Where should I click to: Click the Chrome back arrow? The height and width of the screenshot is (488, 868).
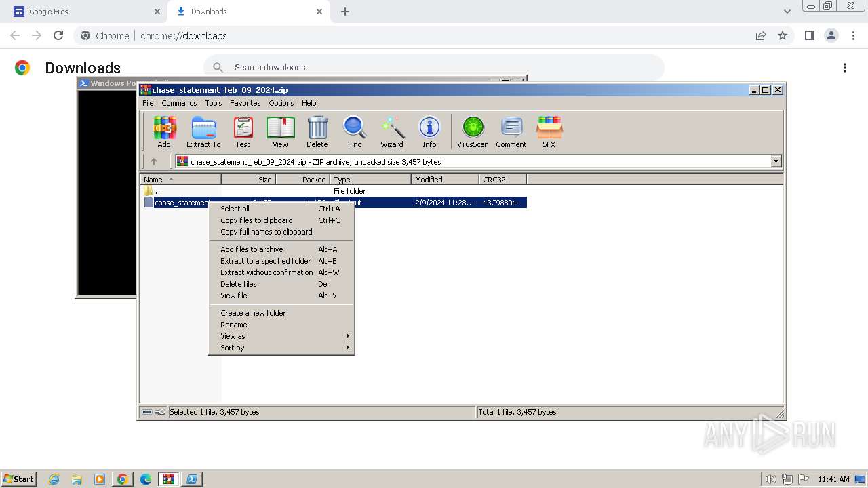click(15, 35)
